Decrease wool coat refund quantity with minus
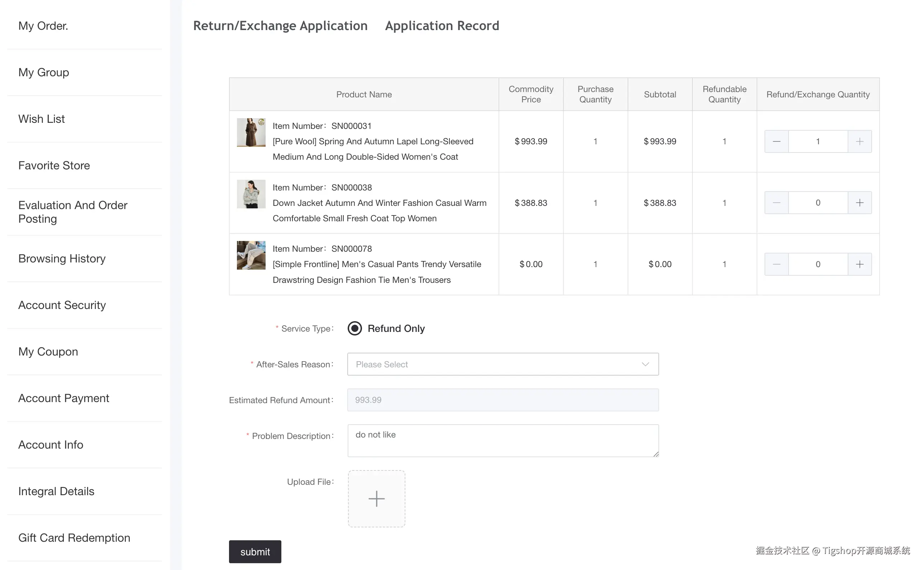This screenshot has width=924, height=570. coord(776,141)
